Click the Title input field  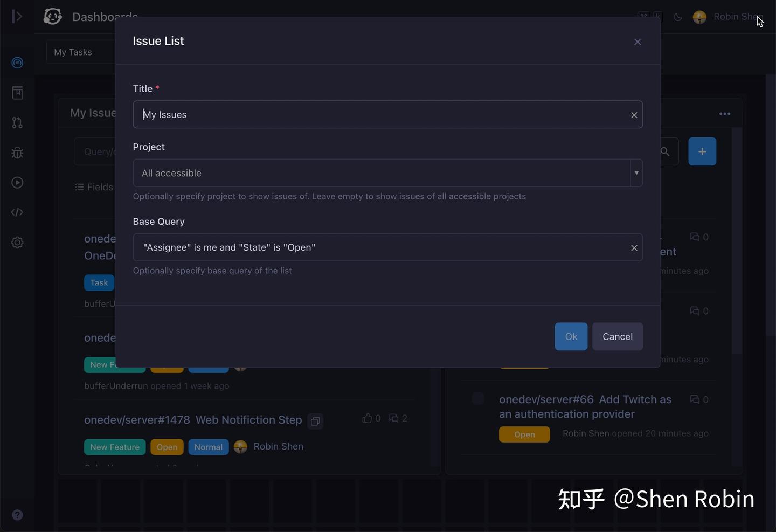(387, 115)
